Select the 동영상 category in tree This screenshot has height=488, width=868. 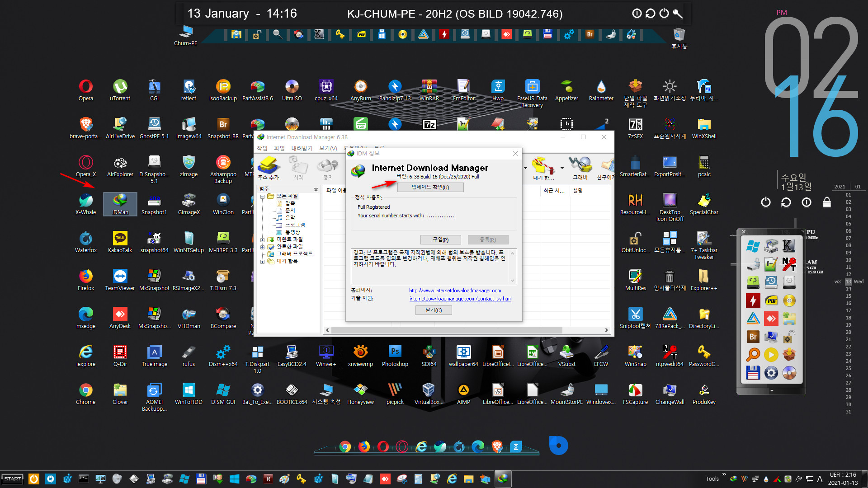click(x=292, y=232)
